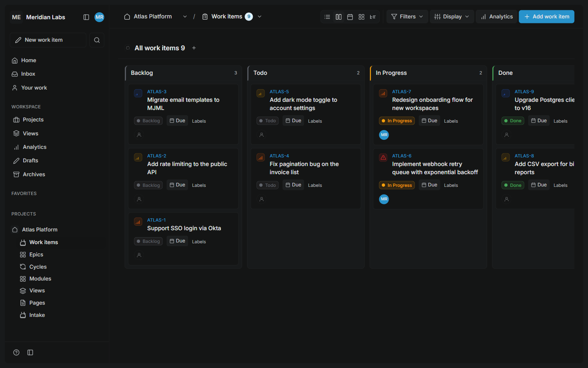Click the top Analytics button

tap(497, 17)
